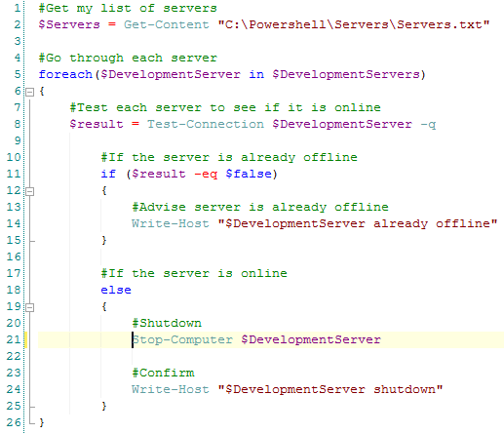The image size is (504, 434).
Task: Click the closing brace on line 26
Action: 42,422
